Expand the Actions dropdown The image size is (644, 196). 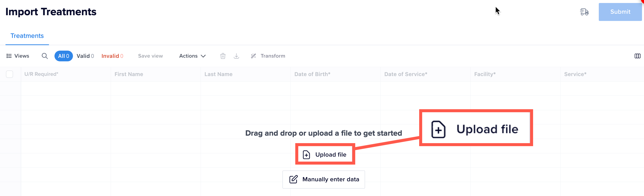[x=192, y=56]
